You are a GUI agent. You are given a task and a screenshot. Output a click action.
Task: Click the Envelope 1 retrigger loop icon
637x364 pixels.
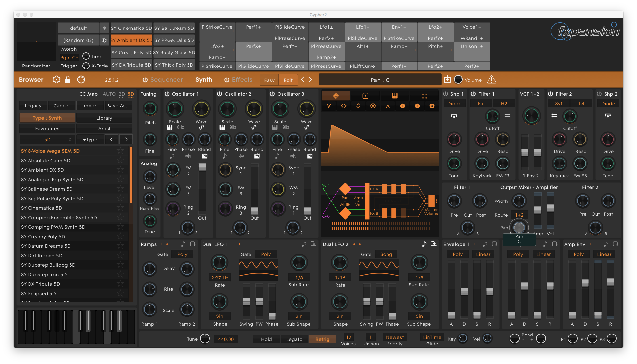(494, 244)
